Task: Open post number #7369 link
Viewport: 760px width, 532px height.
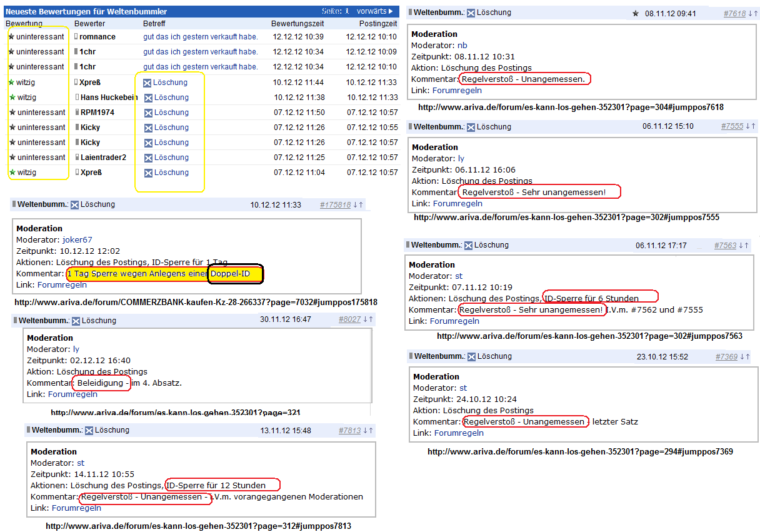Action: coord(726,357)
